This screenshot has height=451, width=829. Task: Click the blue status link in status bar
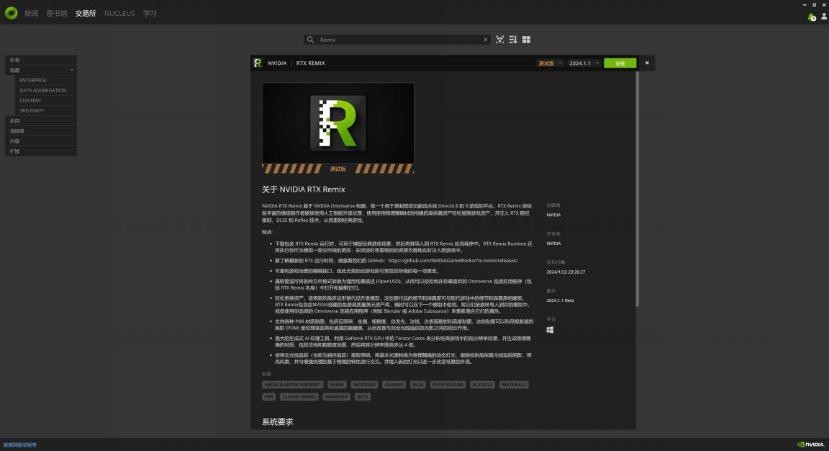20,445
